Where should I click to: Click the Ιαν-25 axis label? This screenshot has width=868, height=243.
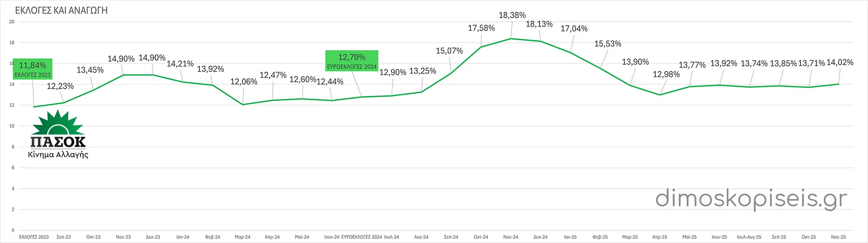tap(570, 237)
